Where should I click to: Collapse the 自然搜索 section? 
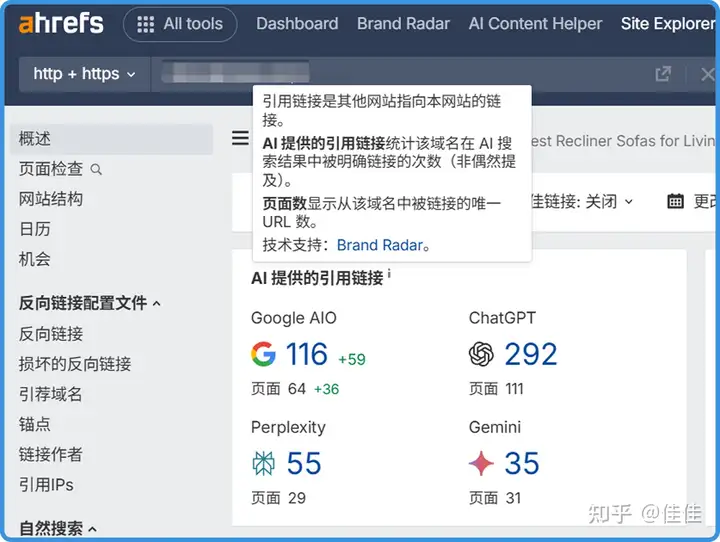58,528
